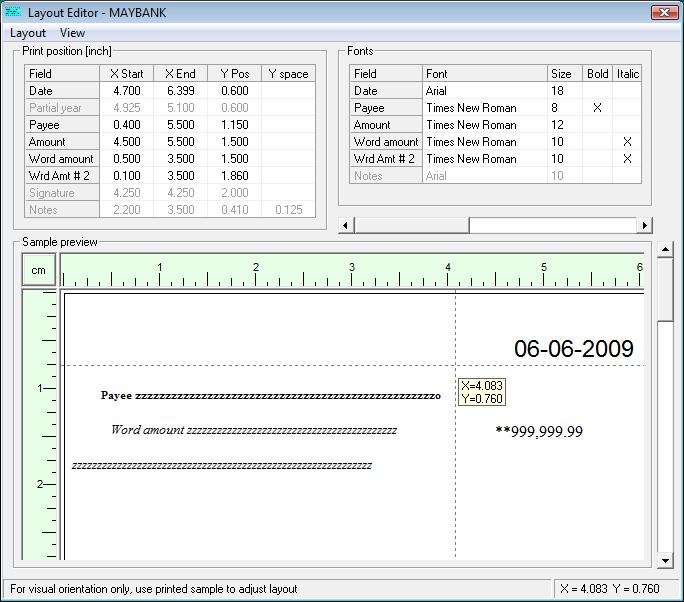This screenshot has width=684, height=602.
Task: Open the Layout menu
Action: tap(28, 33)
